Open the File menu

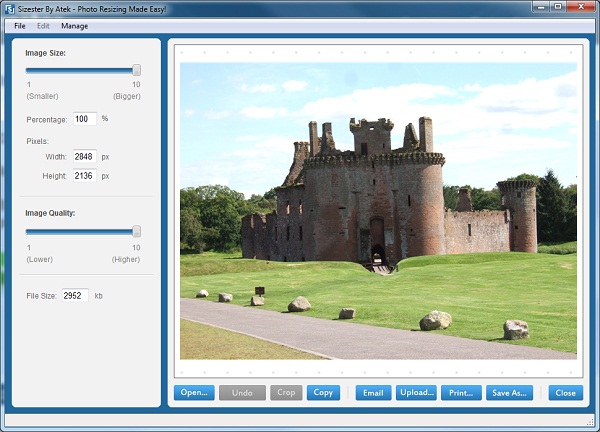click(x=20, y=25)
